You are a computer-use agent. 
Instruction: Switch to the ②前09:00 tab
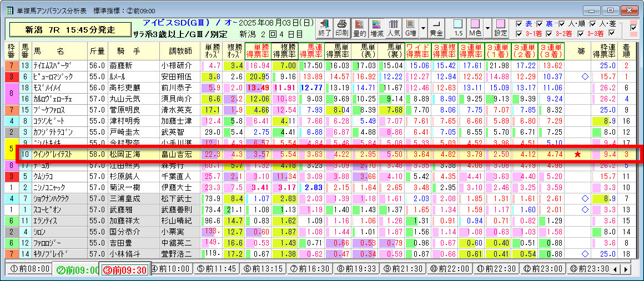tap(76, 270)
